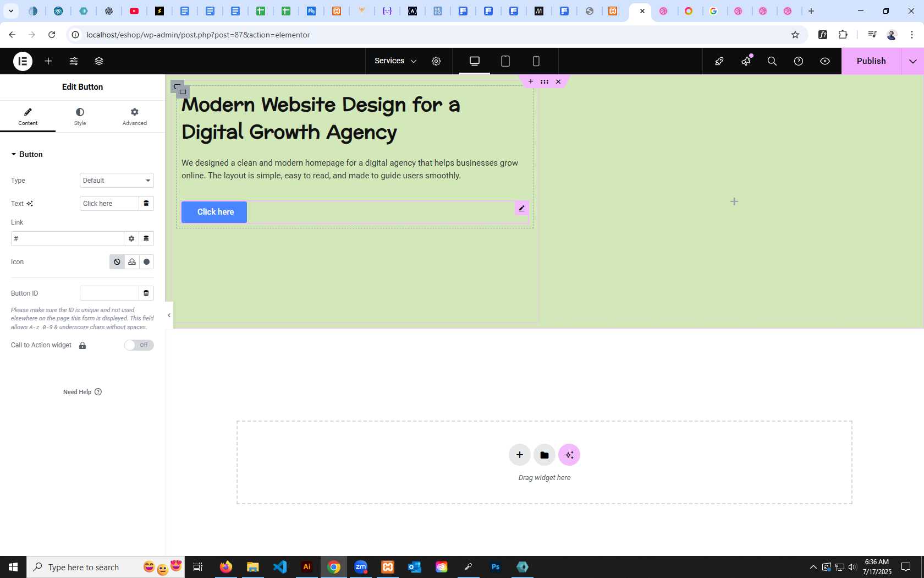Open a new browser tab
This screenshot has width=924, height=578.
(811, 11)
